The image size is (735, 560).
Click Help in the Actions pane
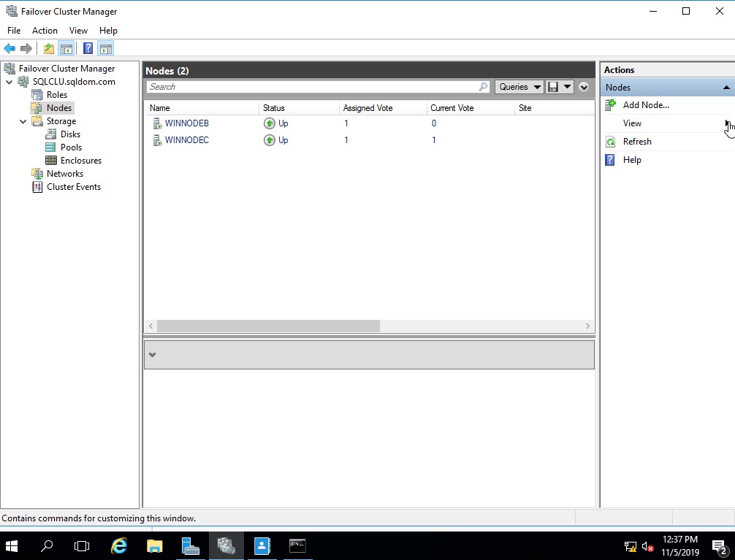pyautogui.click(x=632, y=160)
